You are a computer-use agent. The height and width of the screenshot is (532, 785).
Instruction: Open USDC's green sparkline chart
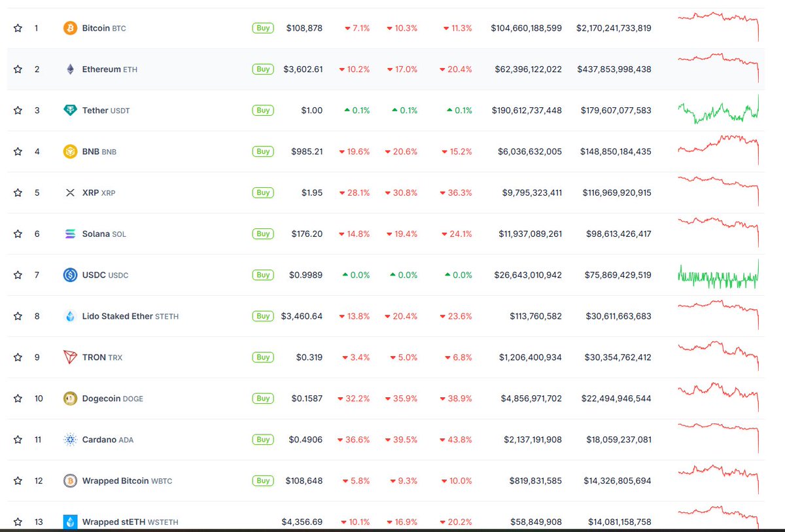click(719, 274)
